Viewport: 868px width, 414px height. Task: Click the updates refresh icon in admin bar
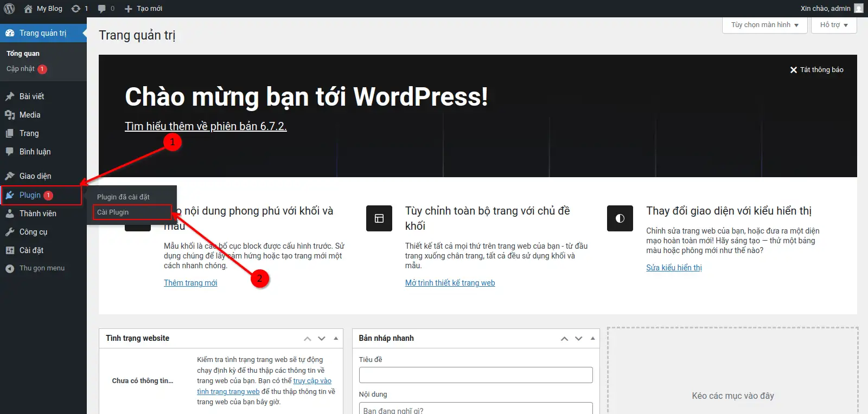tap(76, 9)
